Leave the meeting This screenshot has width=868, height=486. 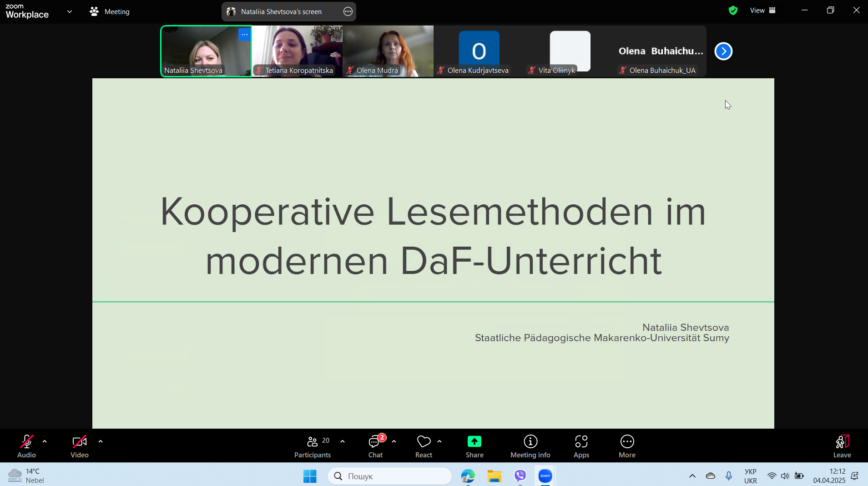(x=842, y=446)
